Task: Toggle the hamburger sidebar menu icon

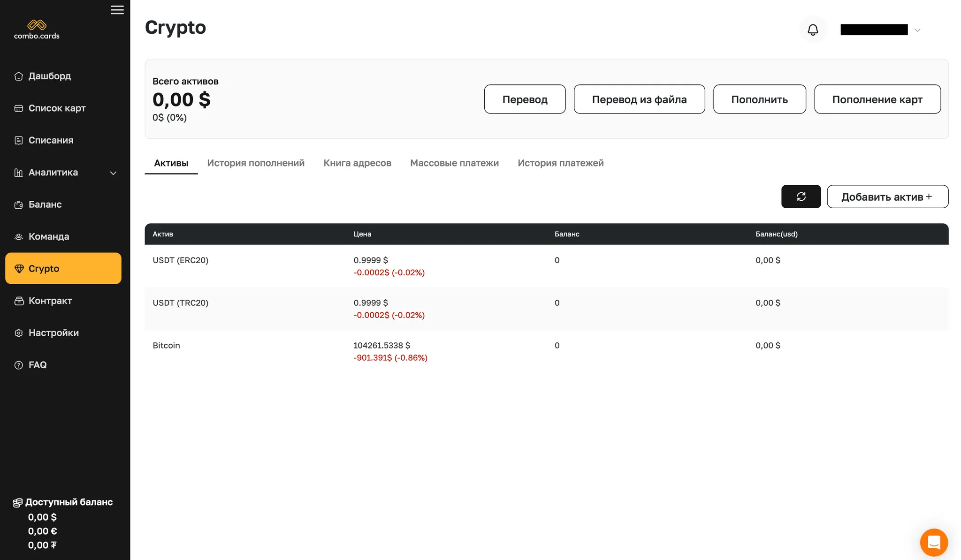Action: click(x=117, y=10)
